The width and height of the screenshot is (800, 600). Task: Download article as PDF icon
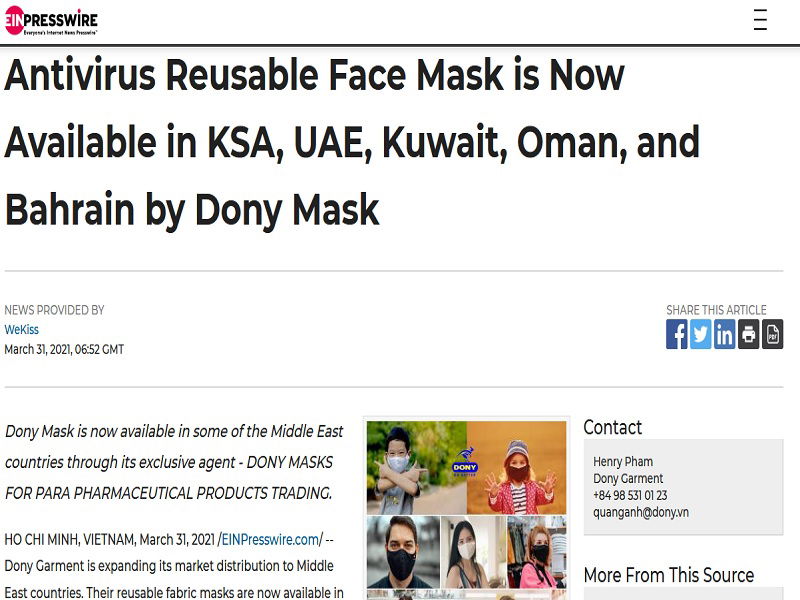772,334
